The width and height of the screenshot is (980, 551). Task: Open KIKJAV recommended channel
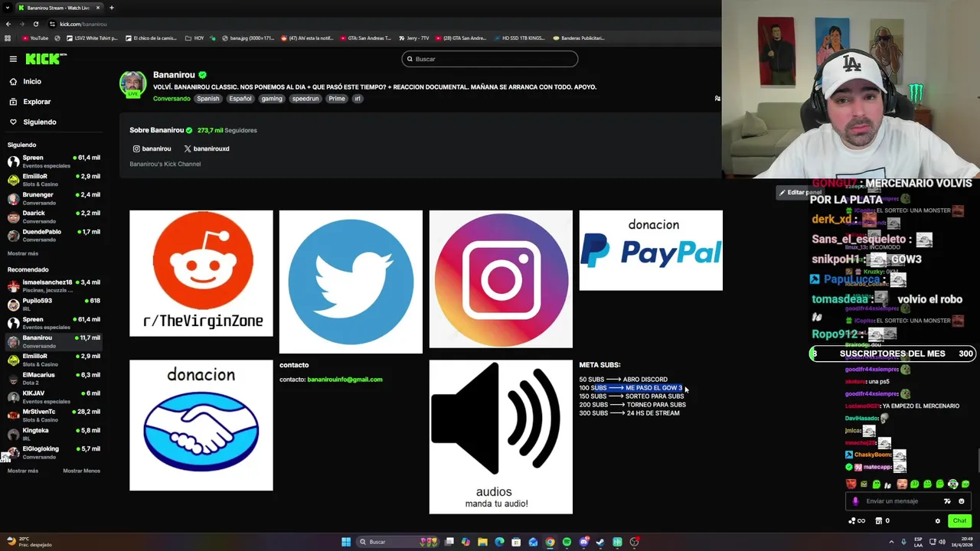point(54,396)
